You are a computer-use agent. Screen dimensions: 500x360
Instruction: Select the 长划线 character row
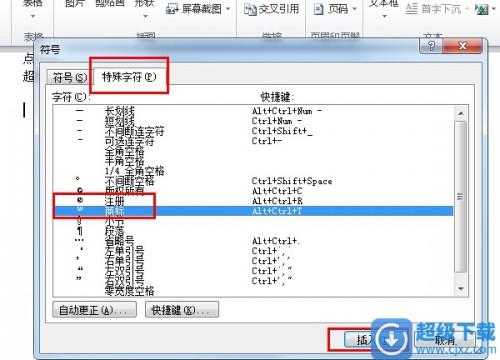pyautogui.click(x=253, y=111)
